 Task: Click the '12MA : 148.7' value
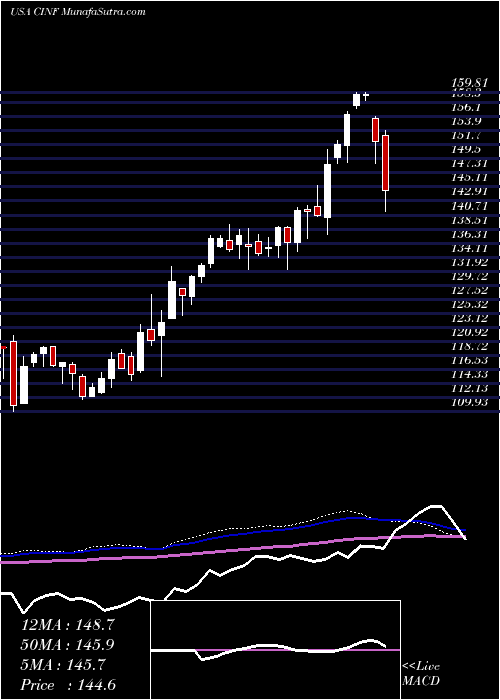[x=67, y=625]
